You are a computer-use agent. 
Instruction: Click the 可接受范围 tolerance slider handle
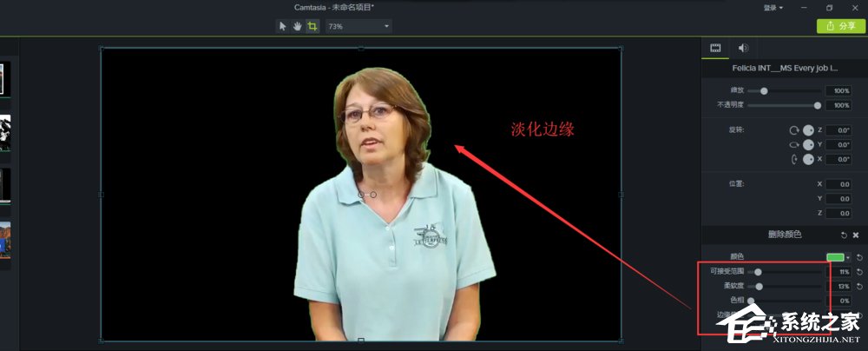758,272
